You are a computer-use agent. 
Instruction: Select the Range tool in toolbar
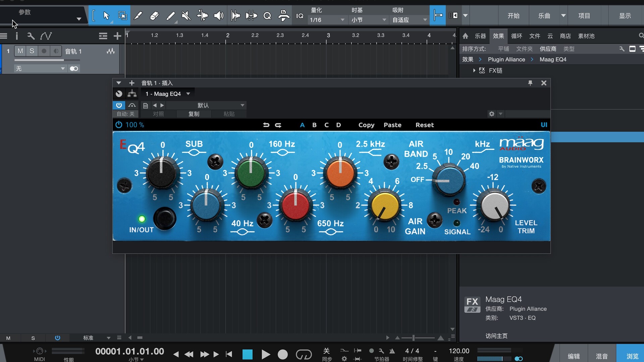tap(123, 16)
